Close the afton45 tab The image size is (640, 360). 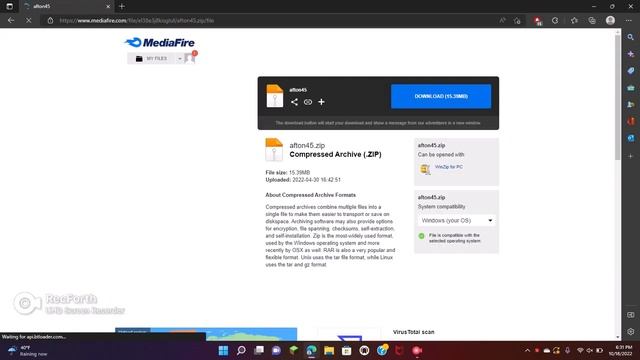pyautogui.click(x=108, y=7)
